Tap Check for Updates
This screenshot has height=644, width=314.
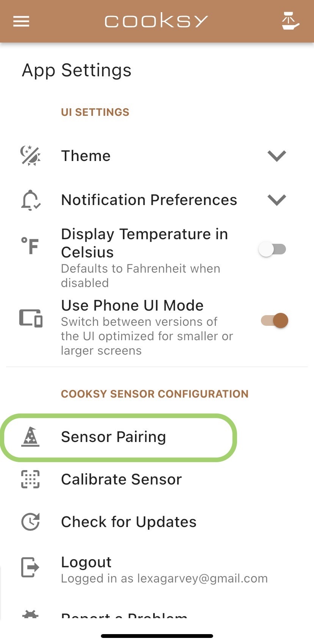click(x=129, y=522)
